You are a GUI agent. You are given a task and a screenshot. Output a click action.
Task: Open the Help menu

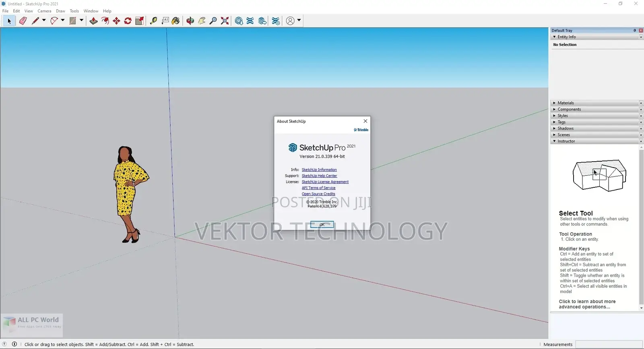tap(107, 11)
